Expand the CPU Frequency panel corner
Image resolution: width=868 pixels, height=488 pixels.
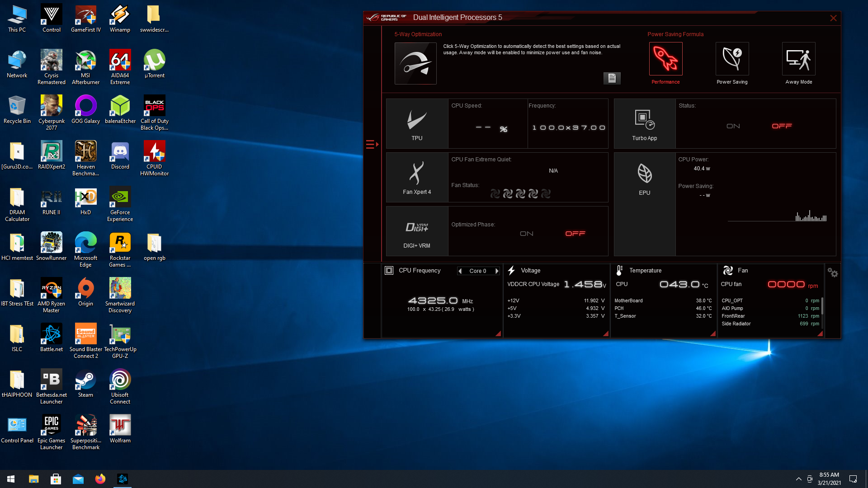(498, 333)
